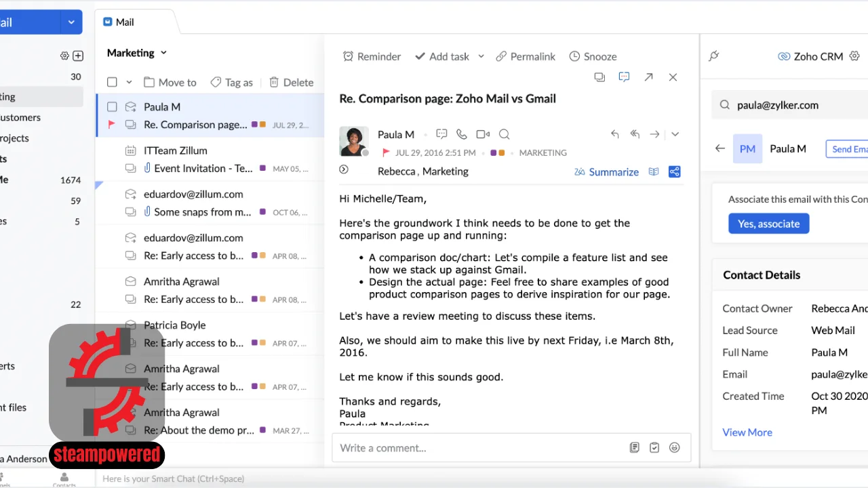The width and height of the screenshot is (868, 488).
Task: Add task icon in comment box
Action: tap(654, 447)
